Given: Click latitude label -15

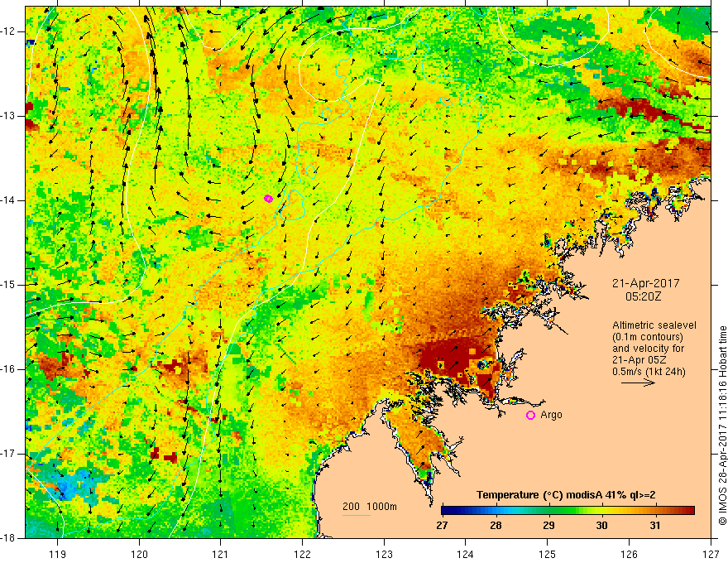Looking at the screenshot, I should [x=8, y=285].
